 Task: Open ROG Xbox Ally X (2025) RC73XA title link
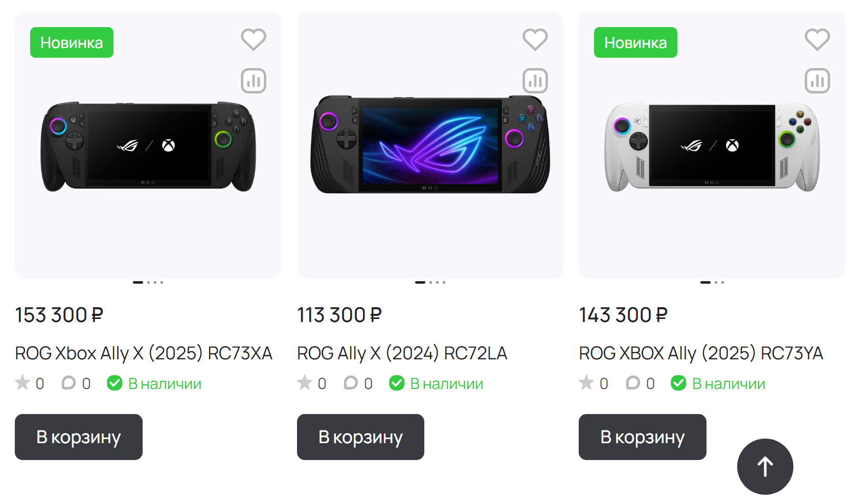(144, 353)
